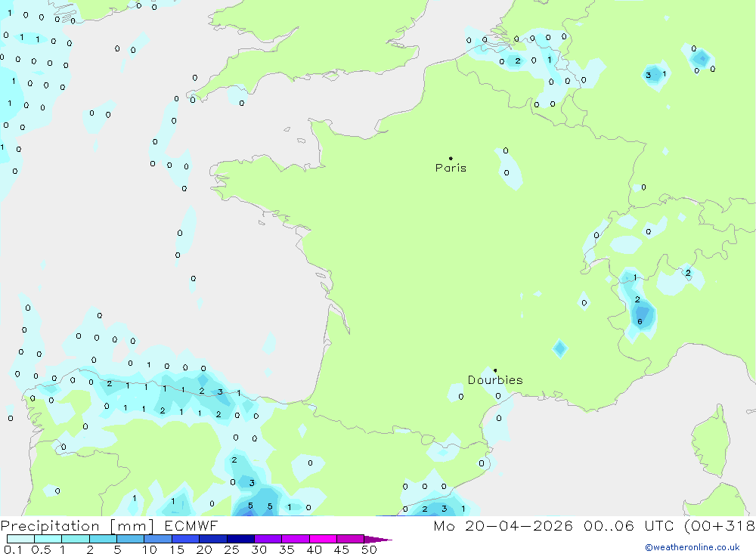Select the 0.5–1 mm legend swatch

pos(48,539)
